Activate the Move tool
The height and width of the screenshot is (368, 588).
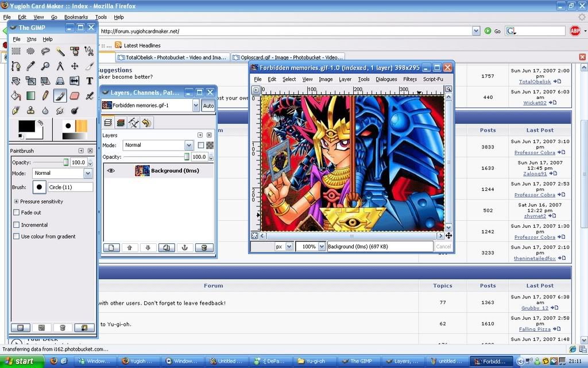click(75, 66)
